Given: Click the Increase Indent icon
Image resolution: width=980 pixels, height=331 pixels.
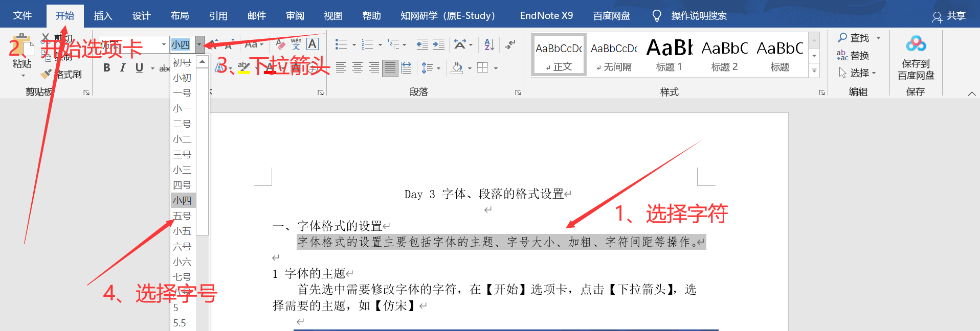Looking at the screenshot, I should (x=439, y=44).
